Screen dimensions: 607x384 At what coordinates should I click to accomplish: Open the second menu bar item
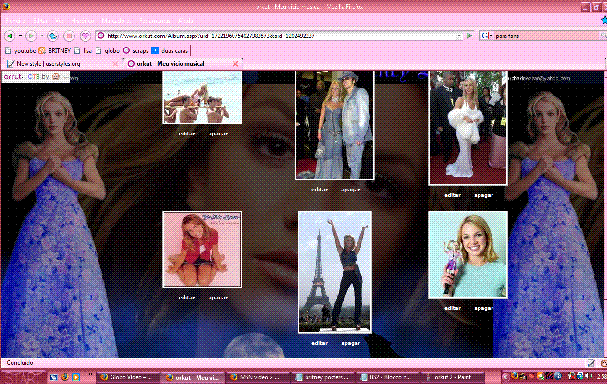pos(41,20)
